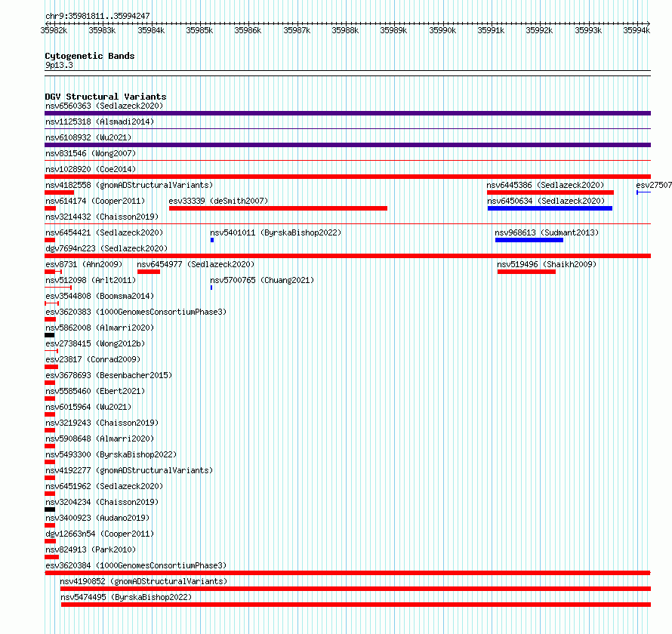Click the black bar under nsv5862008
Viewport: 672px width, 634px height.
[49, 335]
